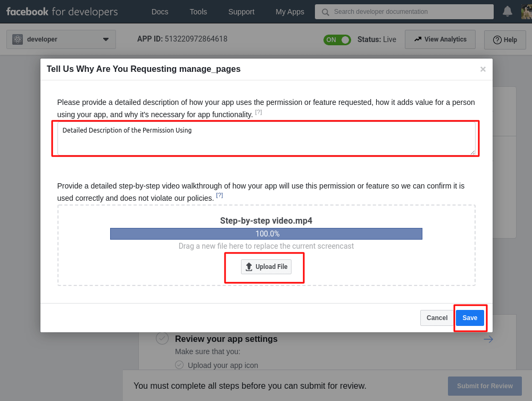The width and height of the screenshot is (532, 401).
Task: Click the Status: Live label
Action: pos(377,40)
